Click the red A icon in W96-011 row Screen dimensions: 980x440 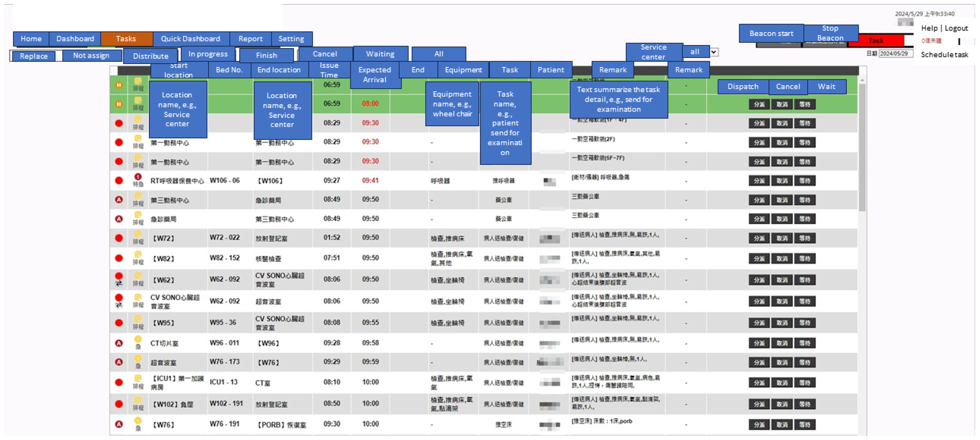tap(119, 343)
